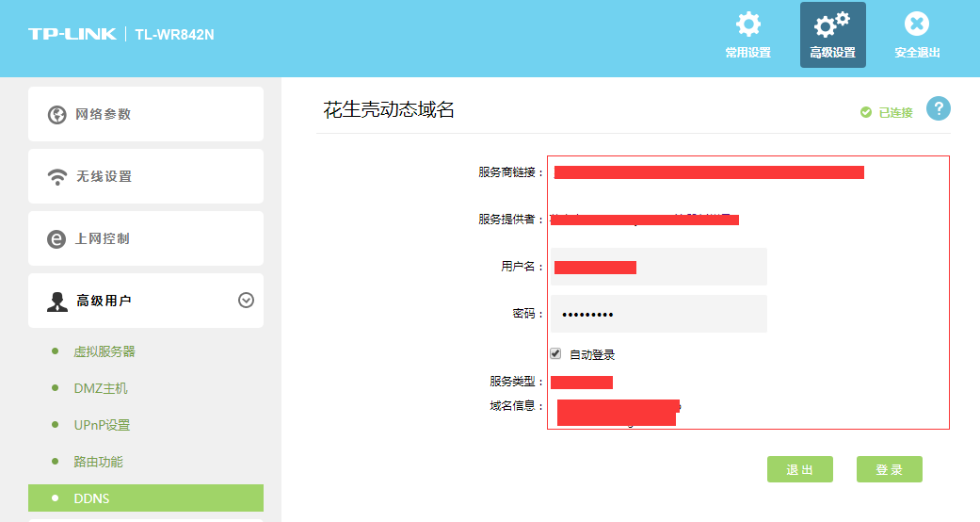Go to UPnP设置 submenu

click(x=102, y=425)
